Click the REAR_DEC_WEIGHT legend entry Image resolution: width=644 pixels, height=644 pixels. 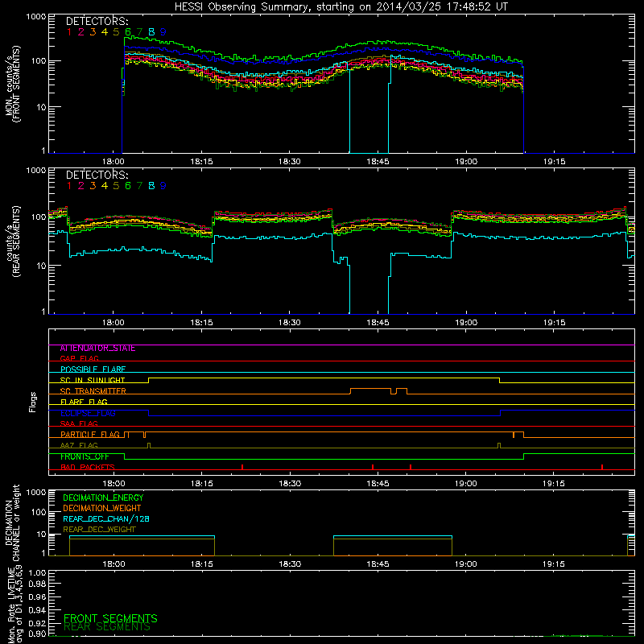click(99, 530)
